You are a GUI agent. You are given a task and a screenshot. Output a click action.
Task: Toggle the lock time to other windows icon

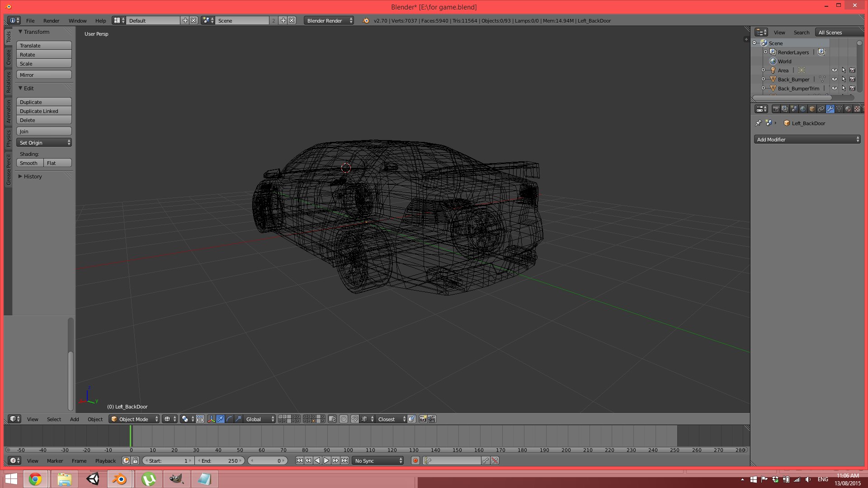[x=135, y=460]
